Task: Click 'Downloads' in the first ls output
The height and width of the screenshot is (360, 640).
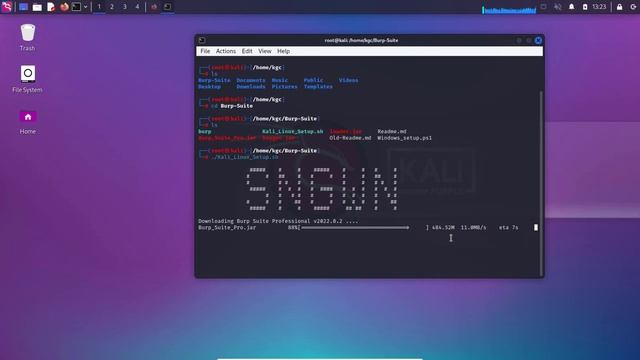Action: point(251,87)
